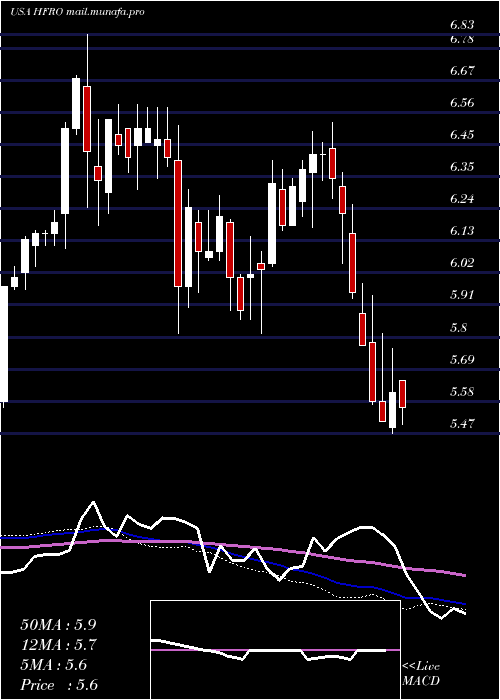The width and height of the screenshot is (500, 700).
Task: Click the 6.56 price axis label
Action: pyautogui.click(x=462, y=103)
